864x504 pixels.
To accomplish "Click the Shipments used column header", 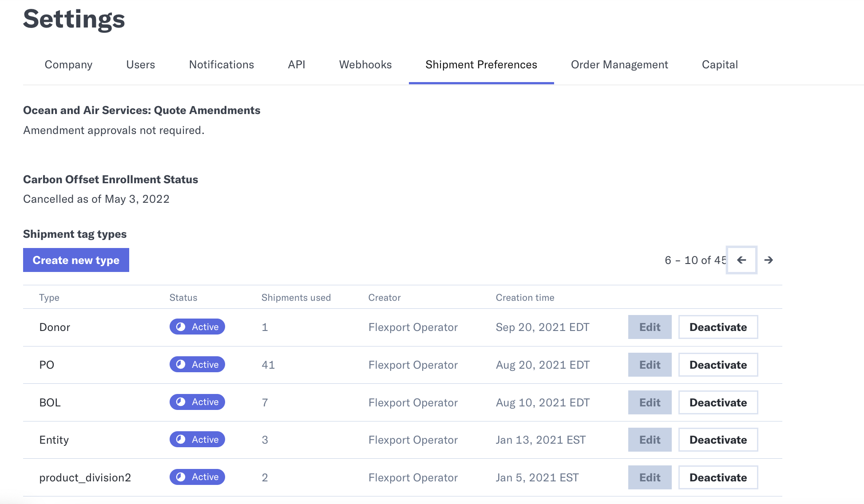I will click(296, 298).
